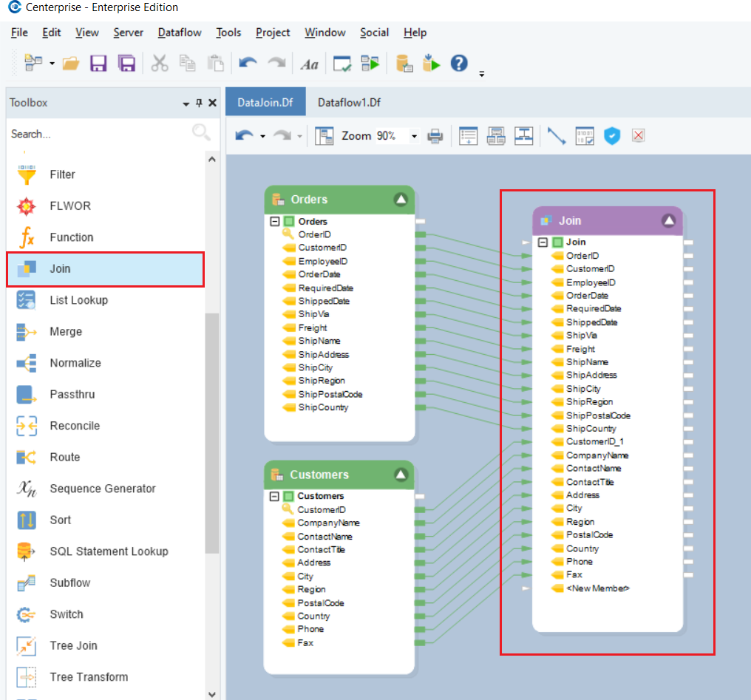751x700 pixels.
Task: Select the FLWOR transformation icon
Action: 30,205
